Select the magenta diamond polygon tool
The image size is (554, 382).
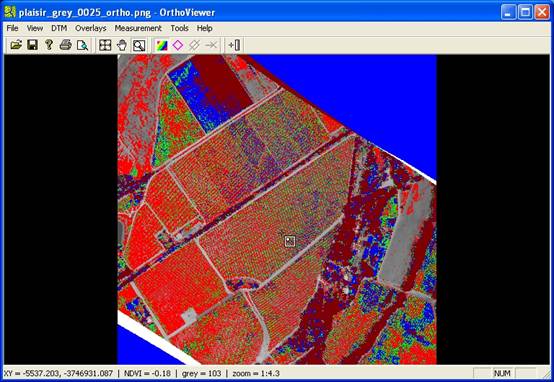tap(178, 45)
